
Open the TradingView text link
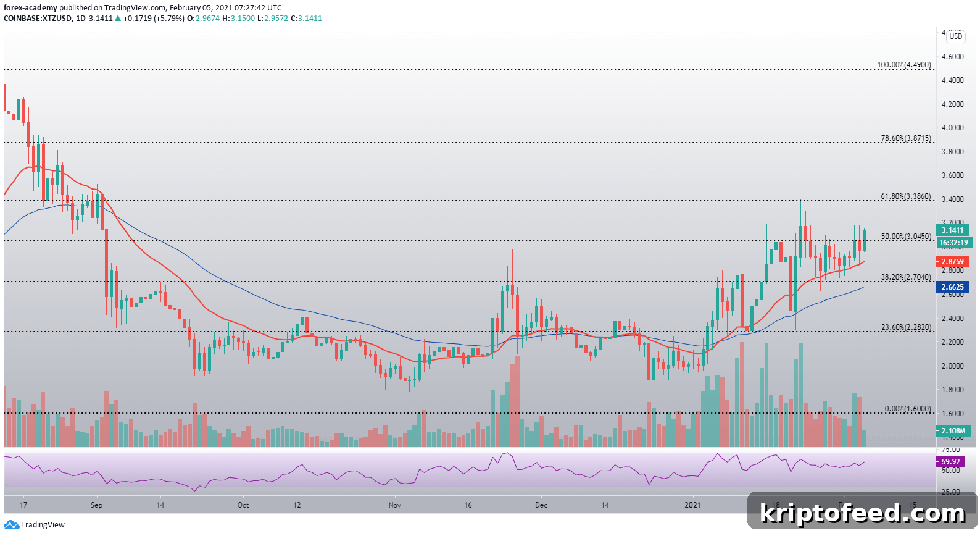[x=43, y=525]
